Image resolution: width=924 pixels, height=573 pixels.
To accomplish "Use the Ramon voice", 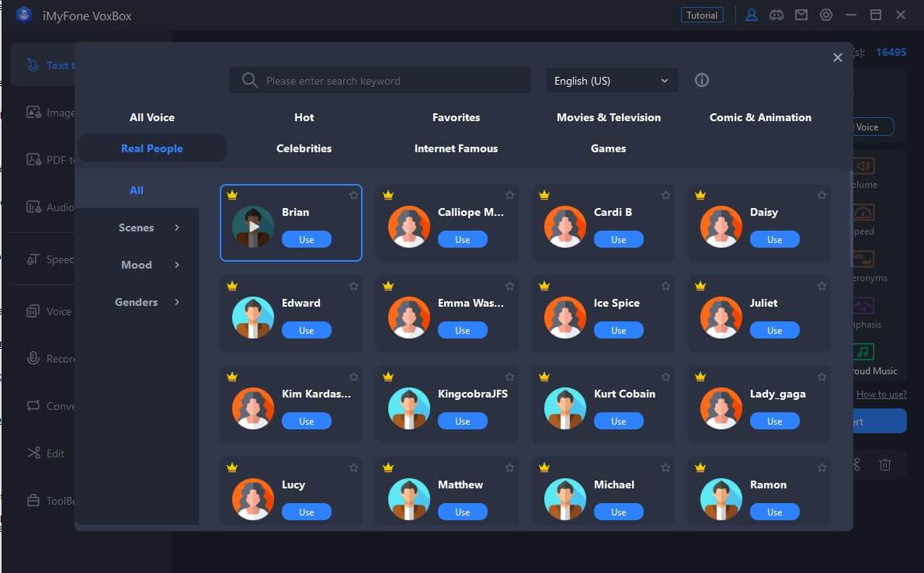I will [x=774, y=512].
